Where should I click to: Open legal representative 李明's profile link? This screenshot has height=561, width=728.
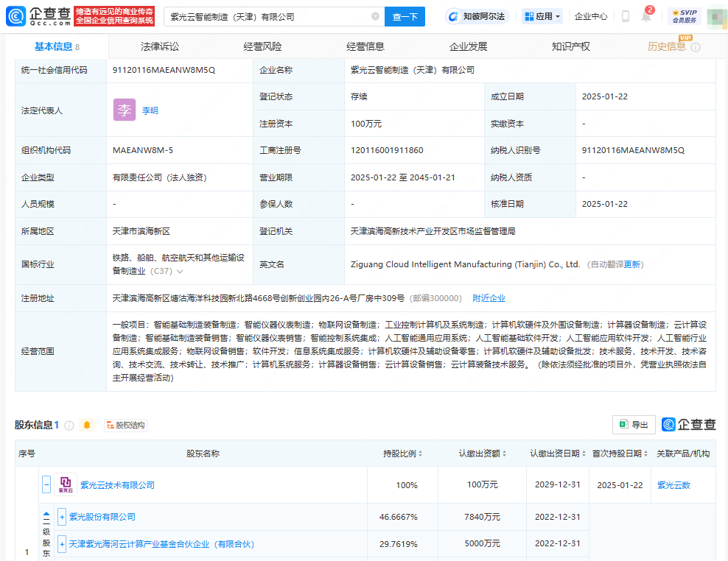(150, 110)
